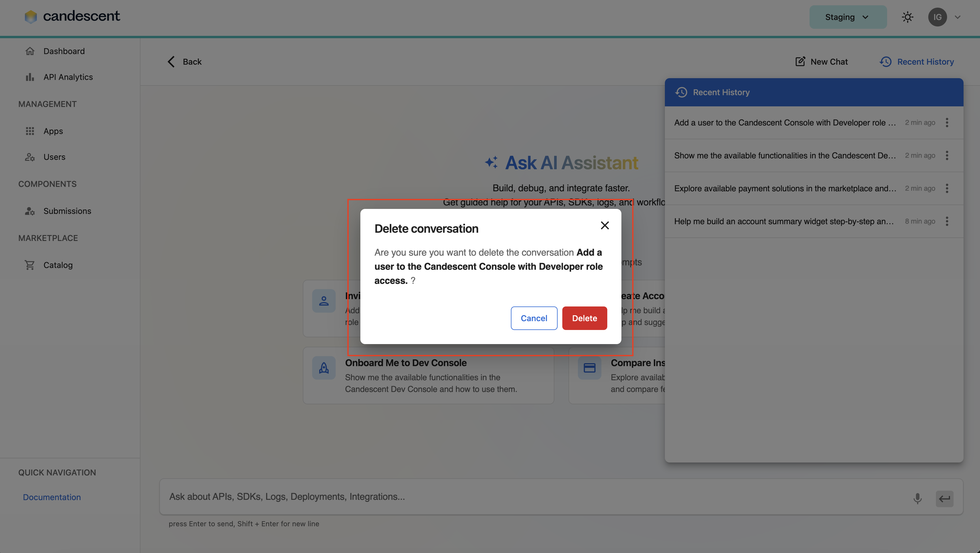Click the microphone voice input icon

(918, 498)
